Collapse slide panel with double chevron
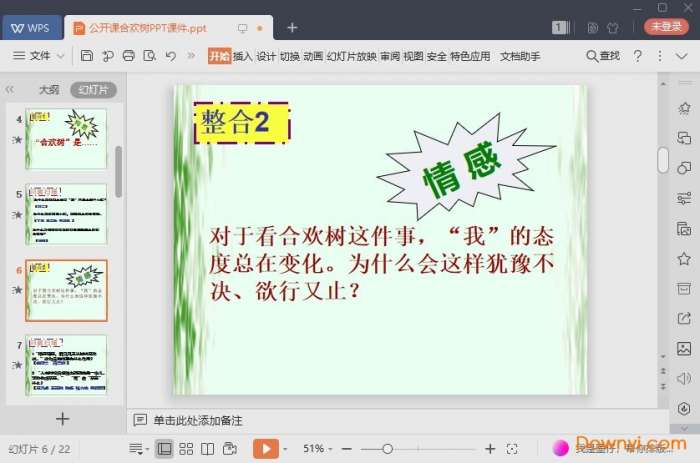This screenshot has width=700, height=463. (10, 90)
